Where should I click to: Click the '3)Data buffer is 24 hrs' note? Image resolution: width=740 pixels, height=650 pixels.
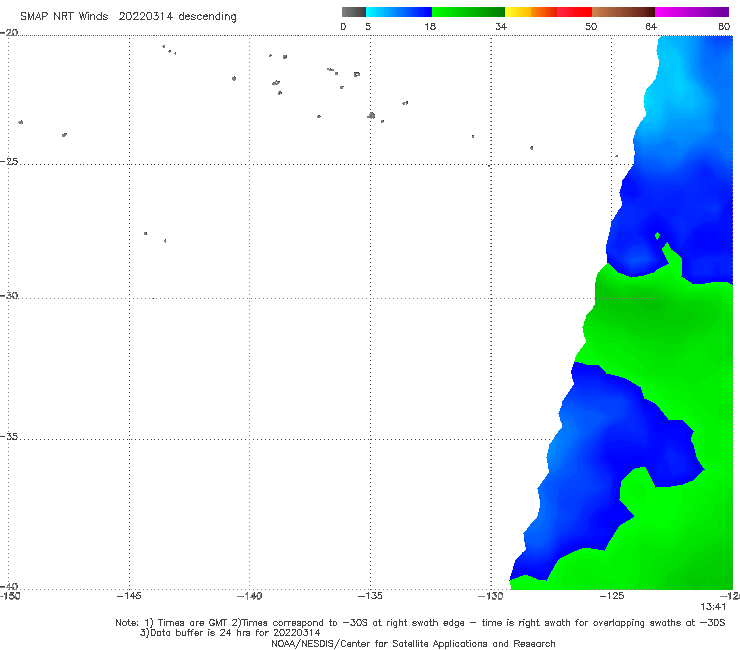(230, 633)
